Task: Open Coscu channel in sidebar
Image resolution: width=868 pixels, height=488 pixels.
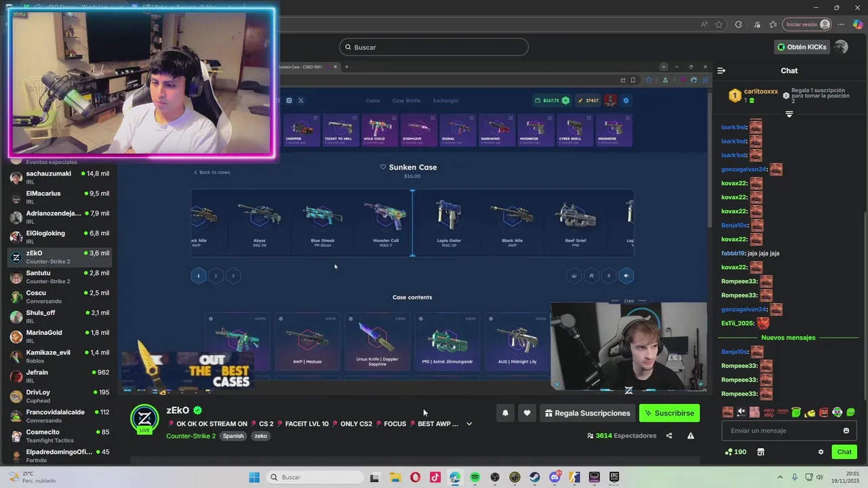Action: coord(58,296)
